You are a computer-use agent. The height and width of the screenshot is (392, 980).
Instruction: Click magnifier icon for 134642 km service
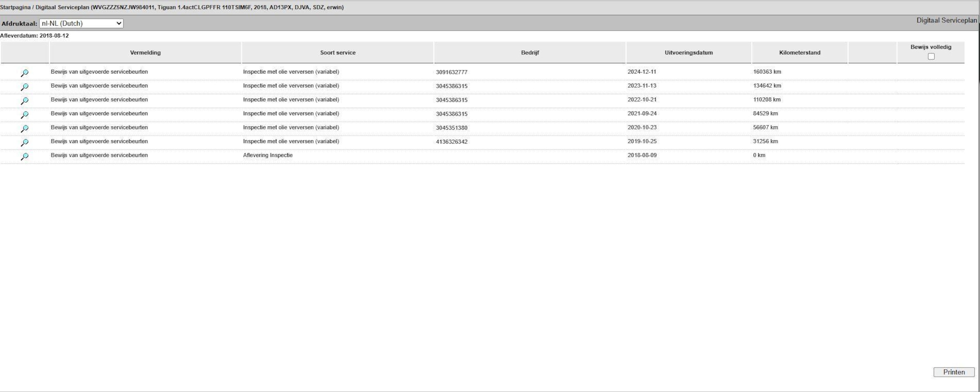pos(25,87)
